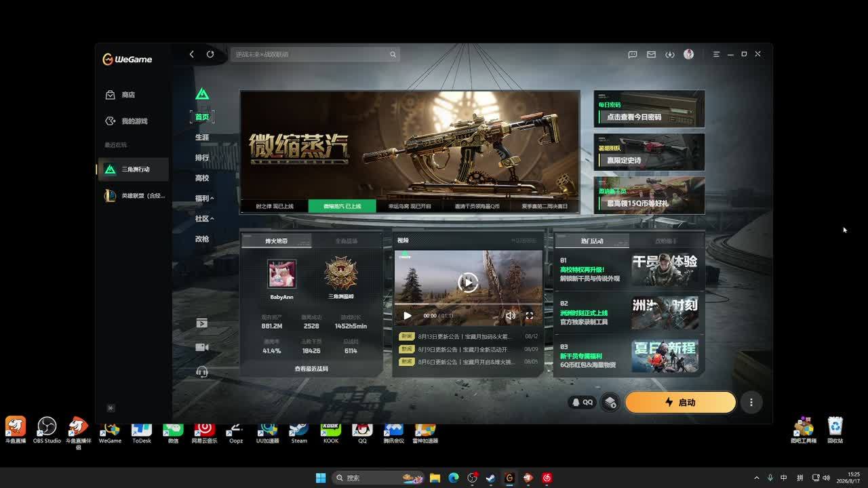
Task: Click the BabyAnn player avatar
Action: (x=281, y=274)
